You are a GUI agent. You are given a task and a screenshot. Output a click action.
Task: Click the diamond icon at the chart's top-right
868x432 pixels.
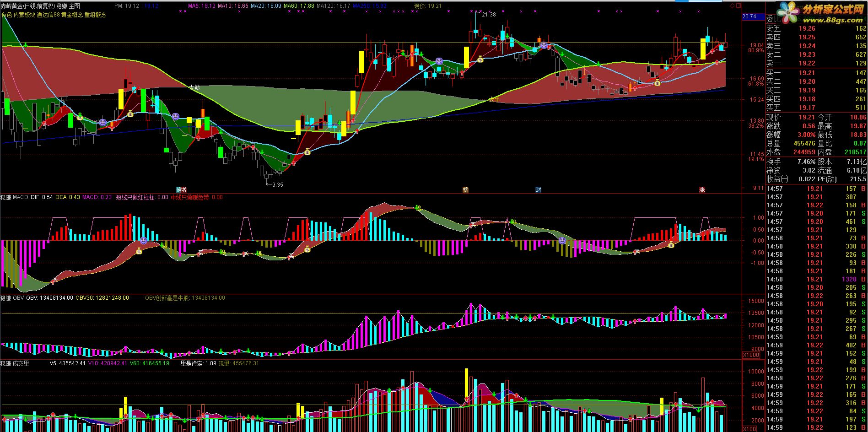coord(732,6)
